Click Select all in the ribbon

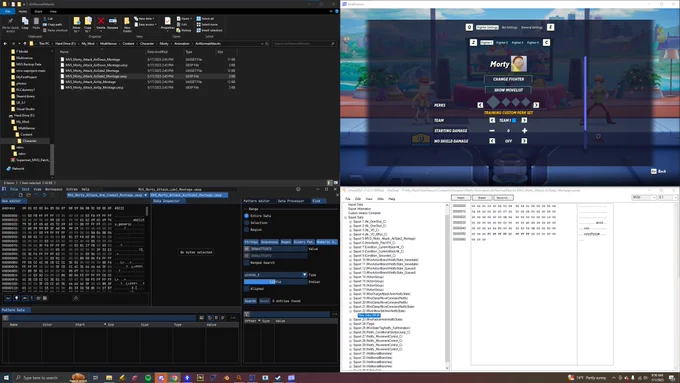[206, 19]
